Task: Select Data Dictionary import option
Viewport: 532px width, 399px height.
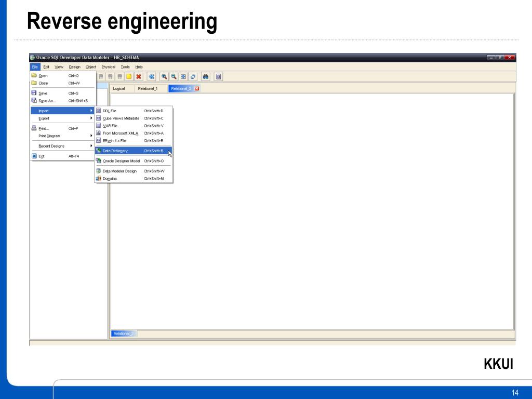Action: tap(134, 151)
